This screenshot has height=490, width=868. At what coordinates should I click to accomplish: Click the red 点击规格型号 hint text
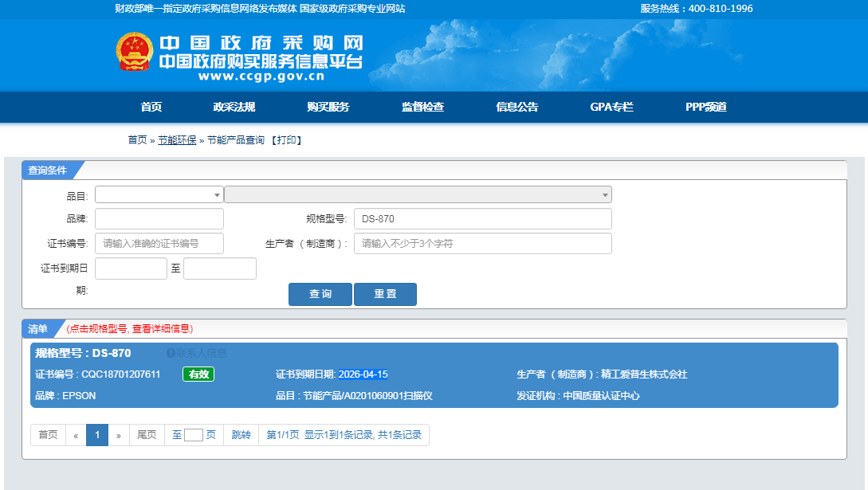click(130, 329)
